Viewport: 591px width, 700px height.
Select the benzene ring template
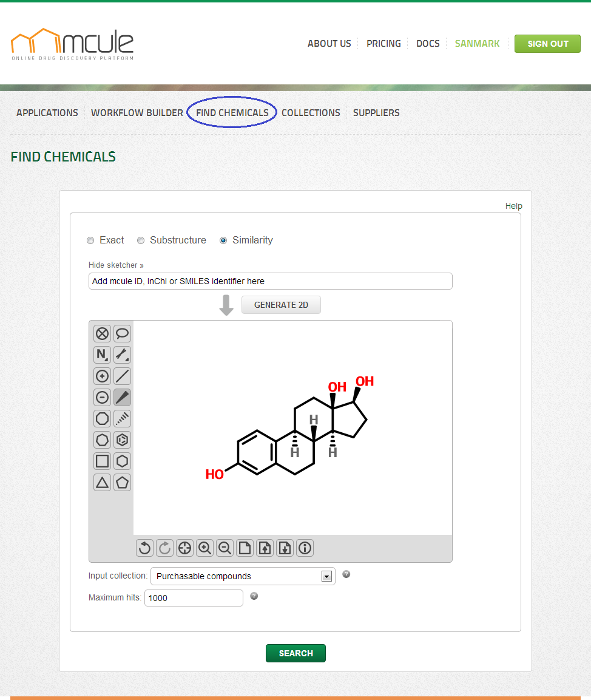123,440
